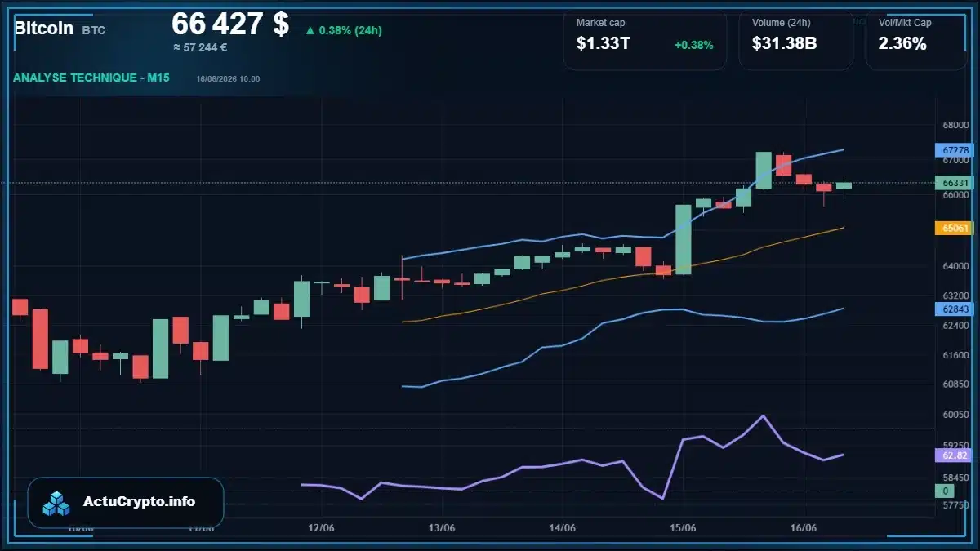The height and width of the screenshot is (551, 980).
Task: Click the green 0 indicator tag
Action: (946, 491)
